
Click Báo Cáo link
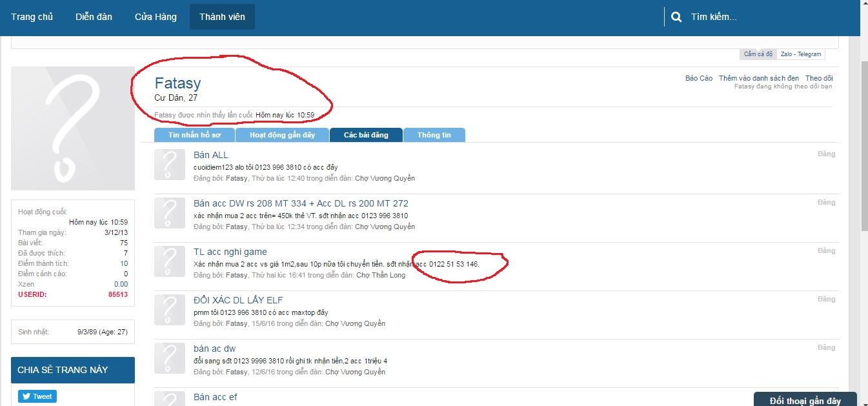(698, 78)
